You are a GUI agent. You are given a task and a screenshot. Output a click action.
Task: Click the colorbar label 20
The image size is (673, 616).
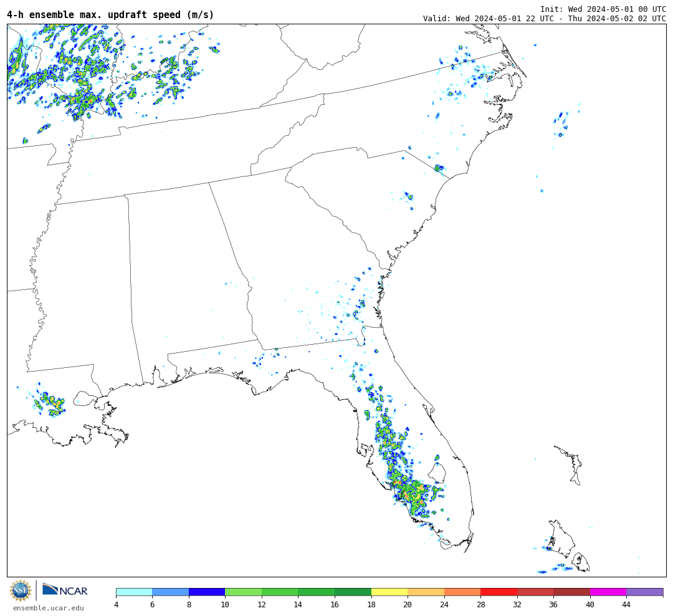pyautogui.click(x=408, y=605)
